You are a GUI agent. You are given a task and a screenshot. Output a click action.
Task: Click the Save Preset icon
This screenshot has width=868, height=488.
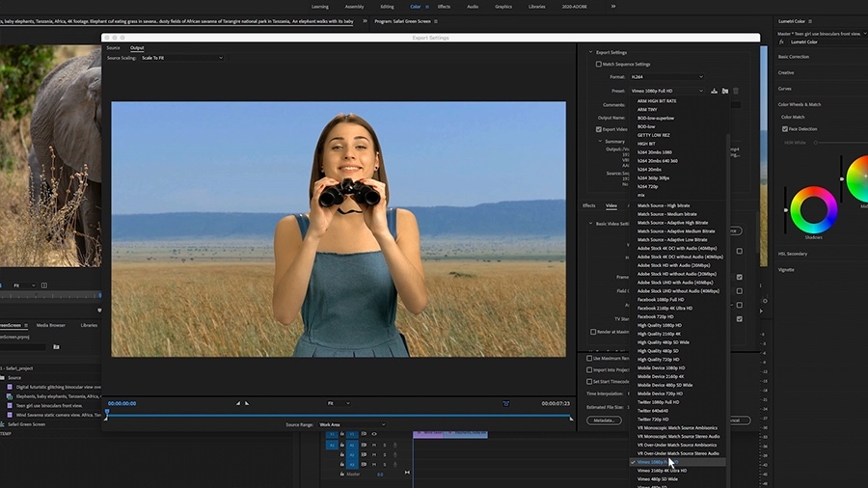714,91
